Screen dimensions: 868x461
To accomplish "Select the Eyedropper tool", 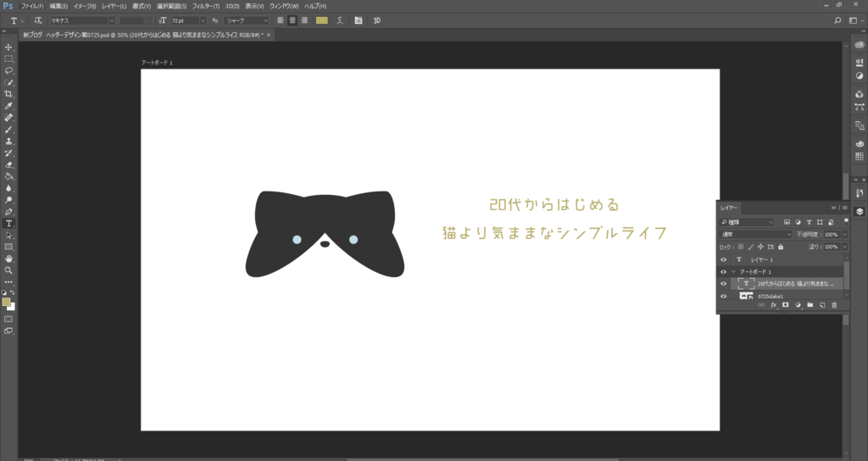I will click(8, 106).
